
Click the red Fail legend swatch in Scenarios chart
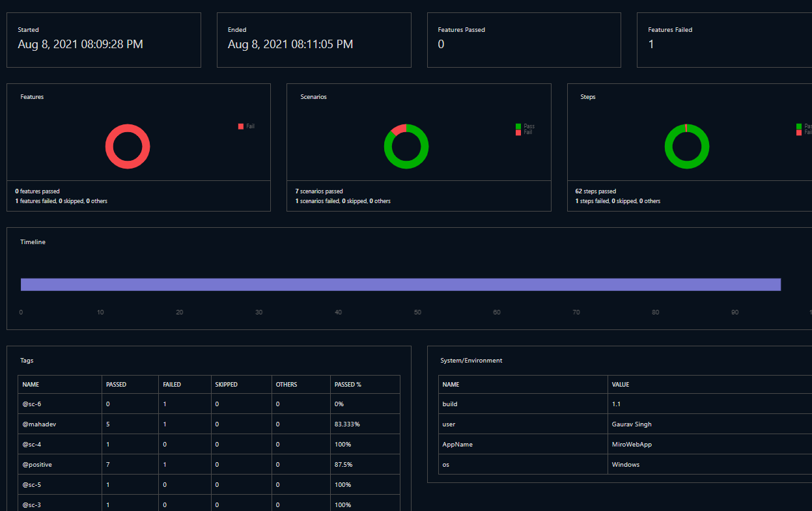pyautogui.click(x=518, y=132)
